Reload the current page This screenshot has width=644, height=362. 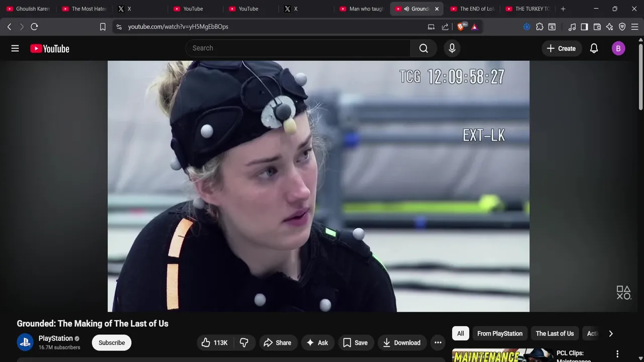(34, 27)
